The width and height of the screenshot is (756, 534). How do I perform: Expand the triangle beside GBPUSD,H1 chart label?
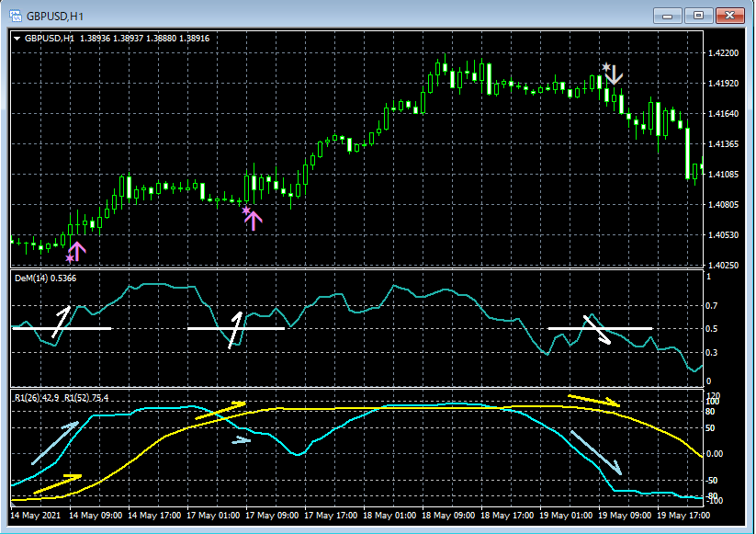tap(17, 39)
